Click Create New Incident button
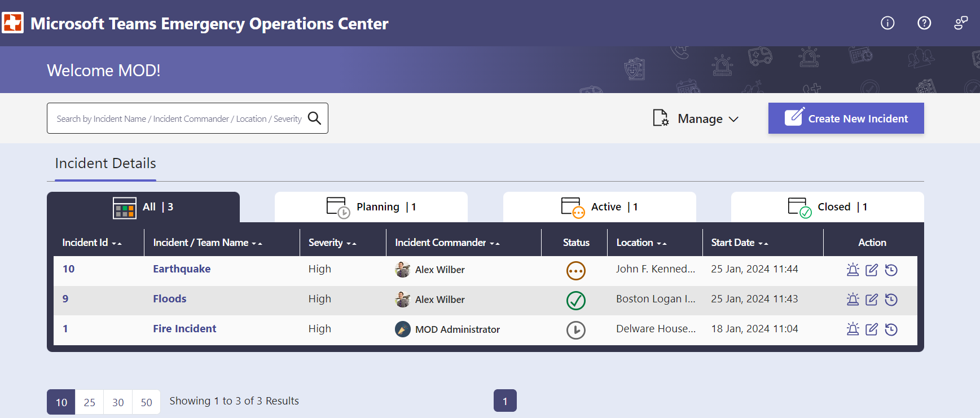Screen dimensions: 980x418 click(x=846, y=118)
